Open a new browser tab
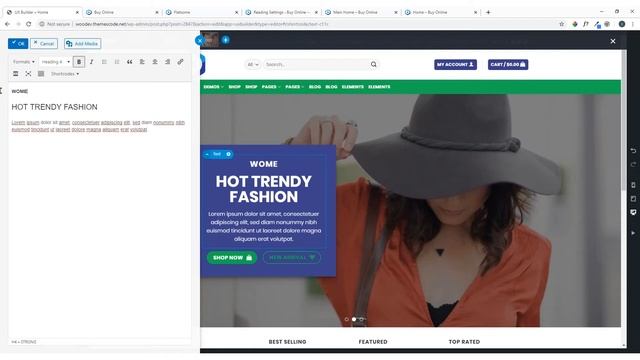 (x=488, y=12)
